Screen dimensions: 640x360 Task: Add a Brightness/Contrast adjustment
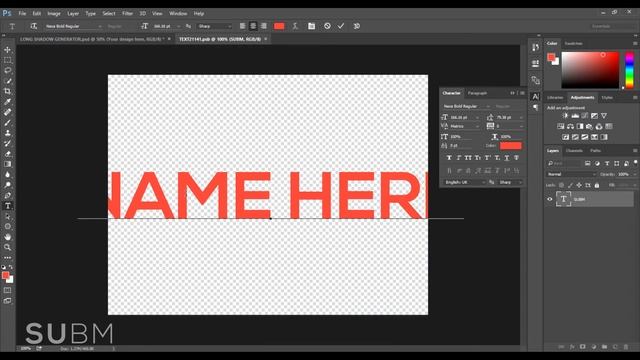click(565, 116)
